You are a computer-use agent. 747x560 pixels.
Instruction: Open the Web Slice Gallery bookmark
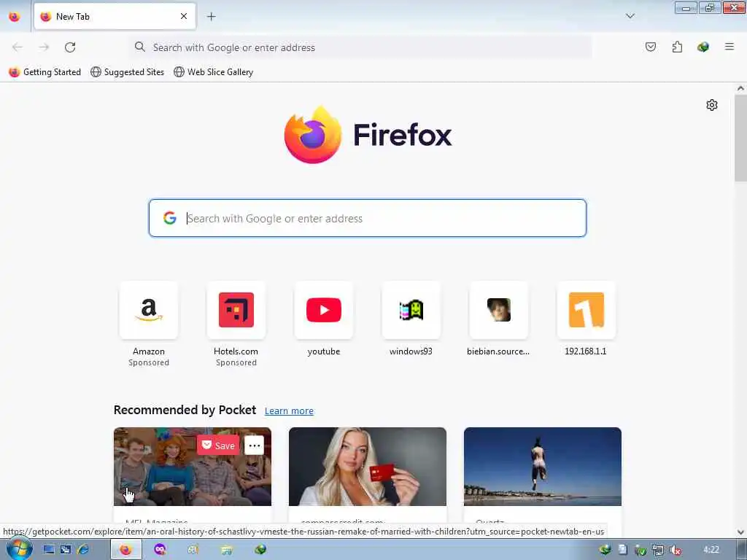coord(214,72)
